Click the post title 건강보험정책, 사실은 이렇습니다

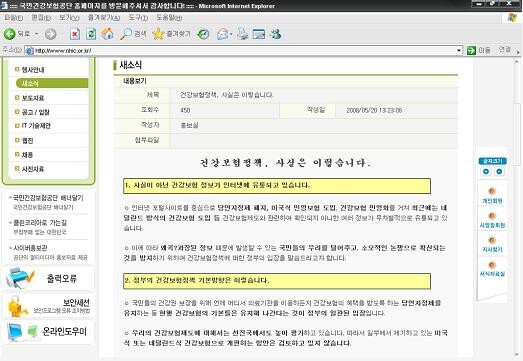pos(226,95)
